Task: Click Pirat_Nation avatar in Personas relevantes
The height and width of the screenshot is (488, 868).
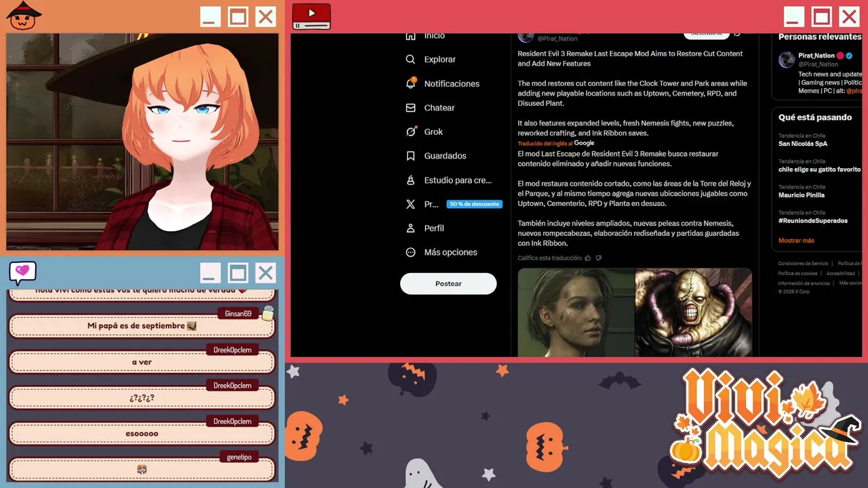Action: point(787,59)
